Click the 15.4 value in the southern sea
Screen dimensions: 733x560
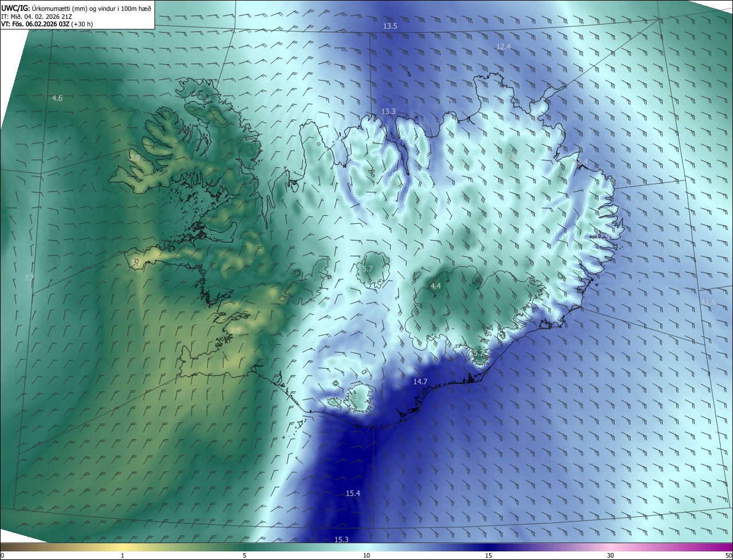(353, 494)
